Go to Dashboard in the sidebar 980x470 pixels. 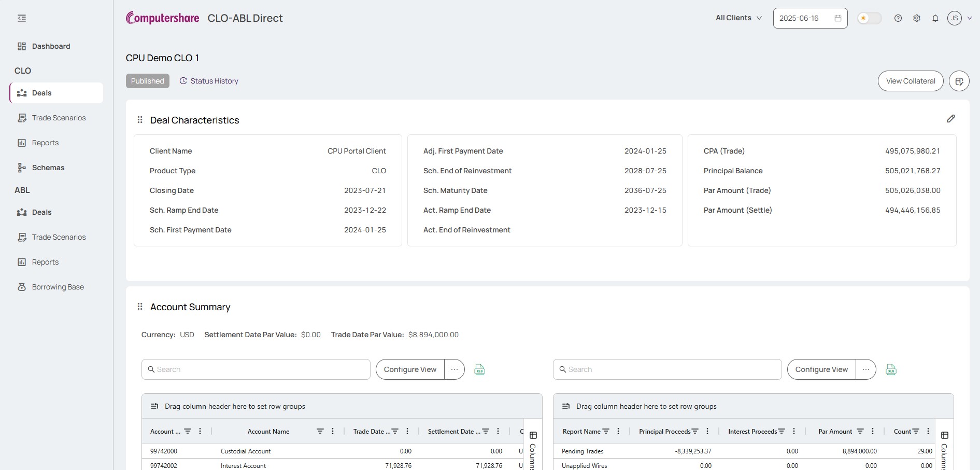[51, 46]
